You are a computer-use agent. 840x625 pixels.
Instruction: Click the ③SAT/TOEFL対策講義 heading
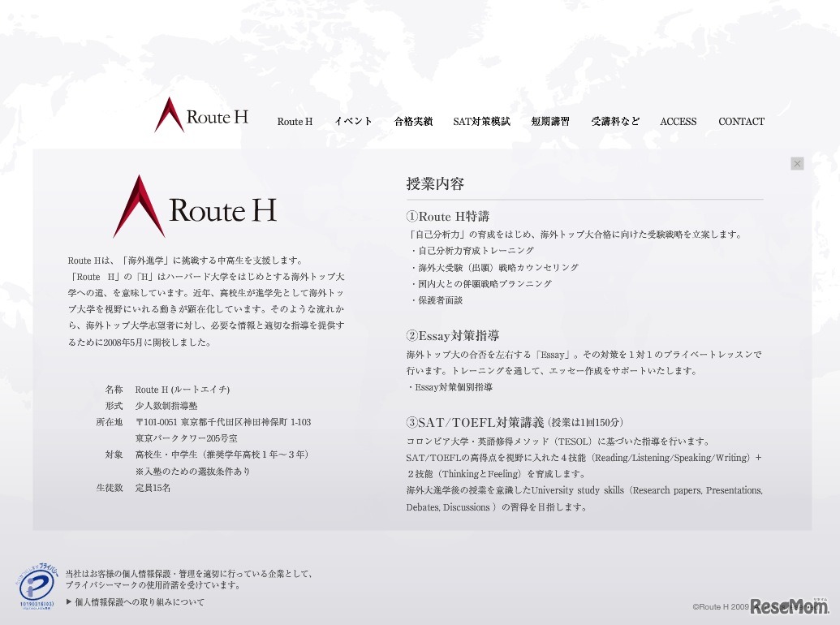coord(475,423)
